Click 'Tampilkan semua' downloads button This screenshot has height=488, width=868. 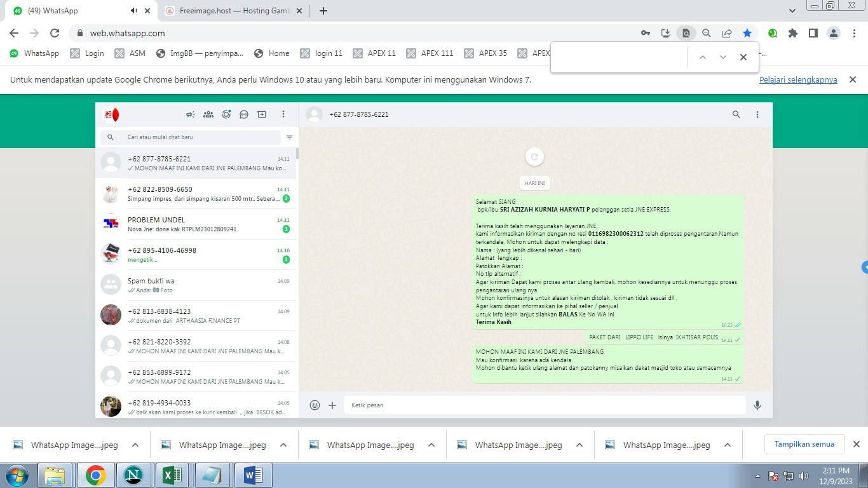[x=804, y=444]
